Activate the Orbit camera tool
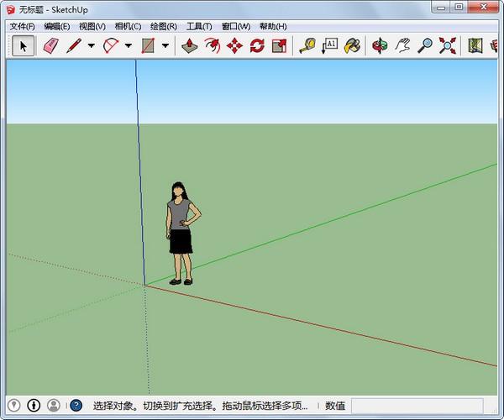Image resolution: width=504 pixels, height=420 pixels. coord(380,45)
